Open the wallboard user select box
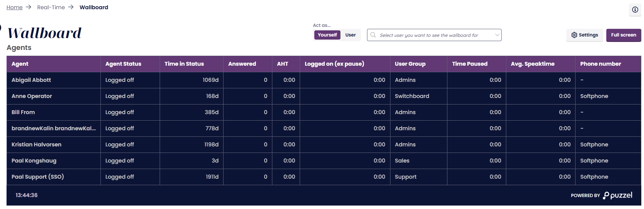This screenshot has height=209, width=644. 429,35
